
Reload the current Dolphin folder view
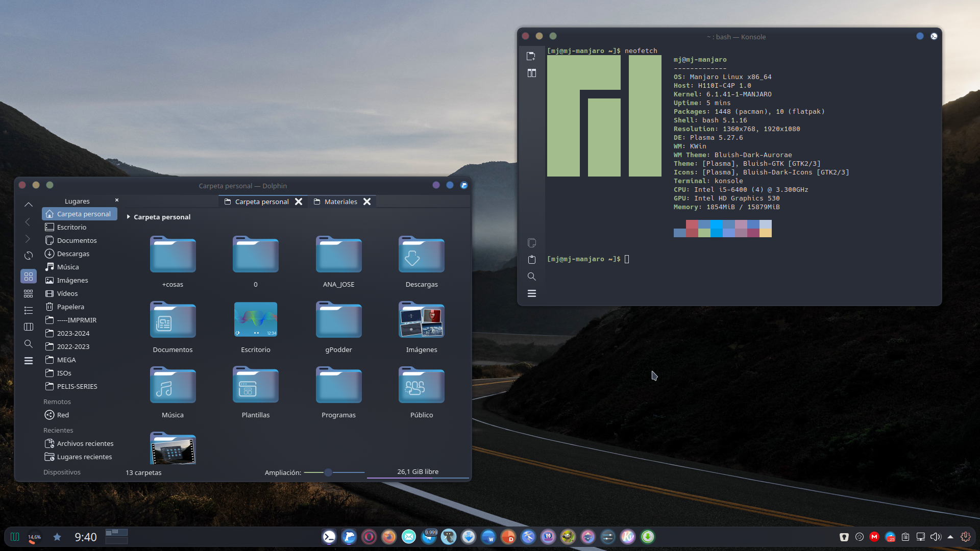click(x=29, y=256)
